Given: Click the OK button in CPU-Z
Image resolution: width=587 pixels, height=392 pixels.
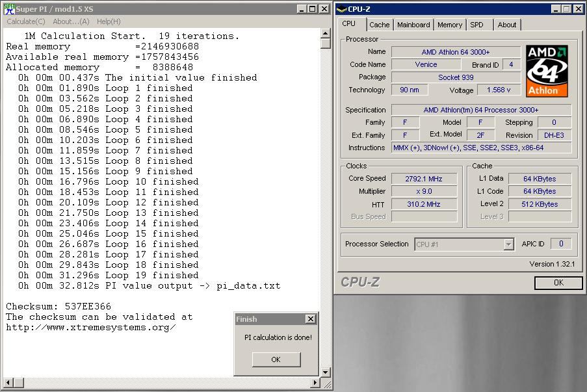Looking at the screenshot, I should [x=558, y=283].
